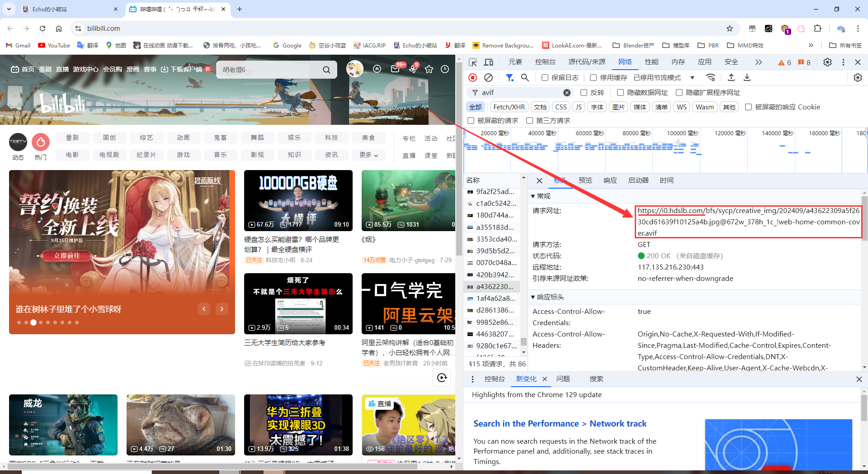Click the refresh recommendations round icon
The width and height of the screenshot is (868, 474).
pos(442,378)
